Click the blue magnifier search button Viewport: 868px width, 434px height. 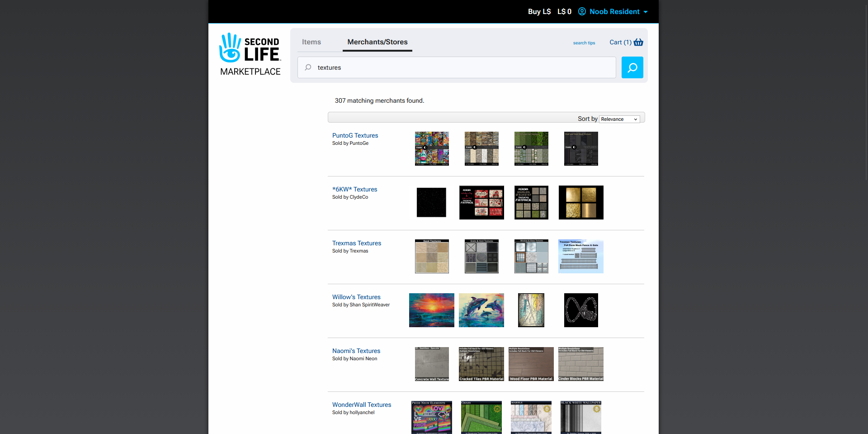click(632, 67)
